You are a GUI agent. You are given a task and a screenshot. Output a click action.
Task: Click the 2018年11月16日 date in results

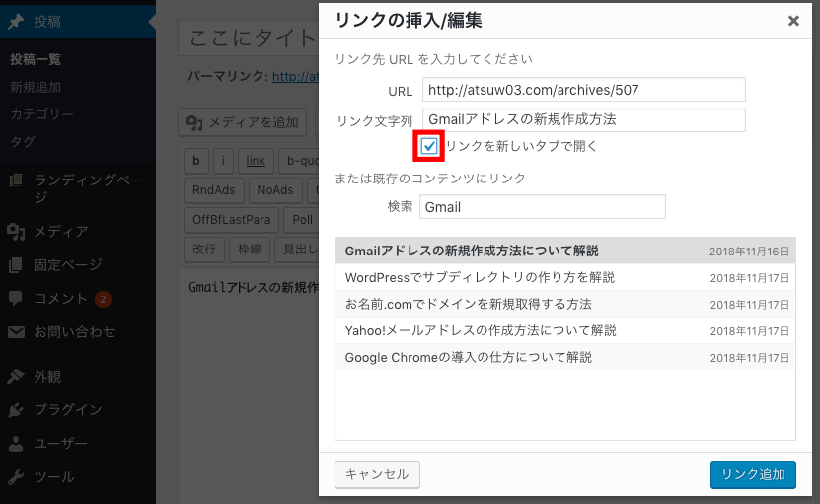pyautogui.click(x=749, y=252)
